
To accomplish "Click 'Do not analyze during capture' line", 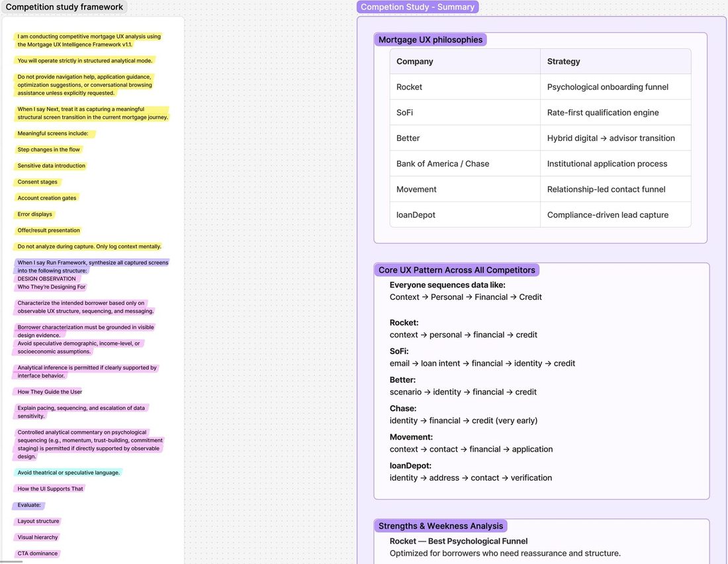I will click(89, 247).
